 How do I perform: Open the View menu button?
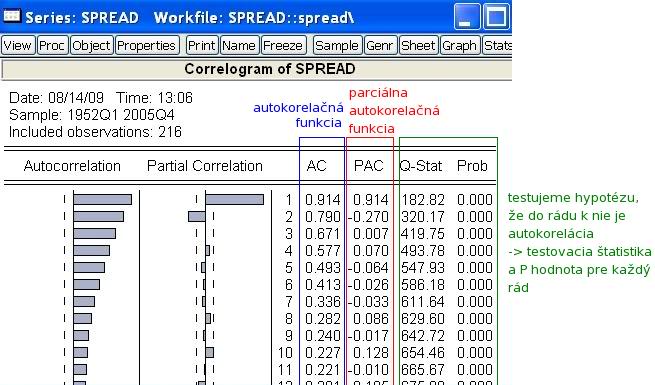click(18, 45)
